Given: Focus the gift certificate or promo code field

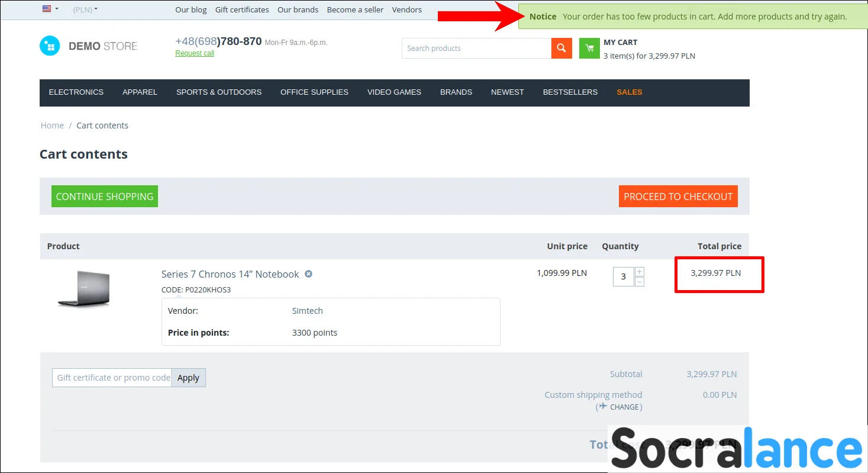Looking at the screenshot, I should point(112,378).
